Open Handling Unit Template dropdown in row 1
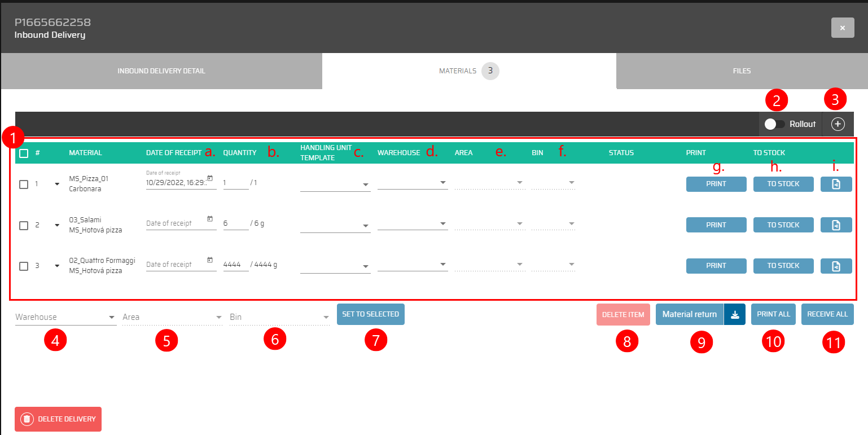Screen dimensions: 868x435 click(335, 184)
